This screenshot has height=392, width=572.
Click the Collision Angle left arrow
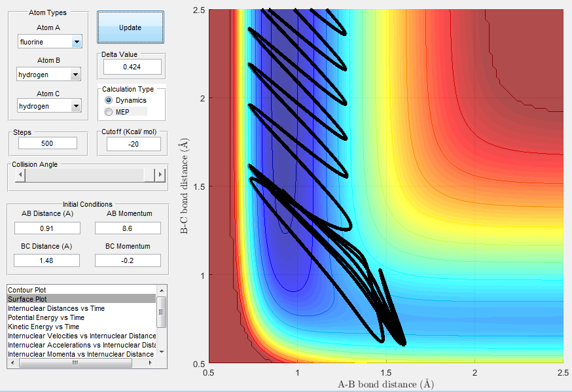click(20, 175)
